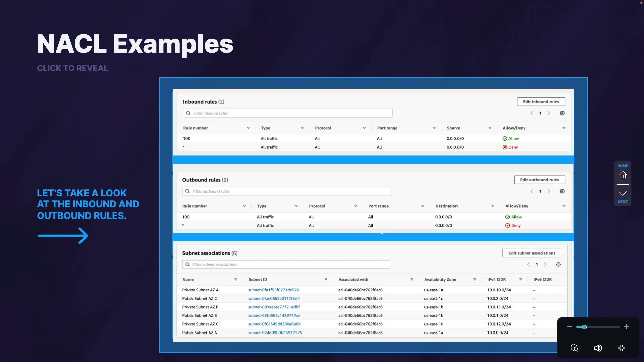Screen dimensions: 644x362
Task: Open Availability Zone column sort arrow
Action: (475, 280)
